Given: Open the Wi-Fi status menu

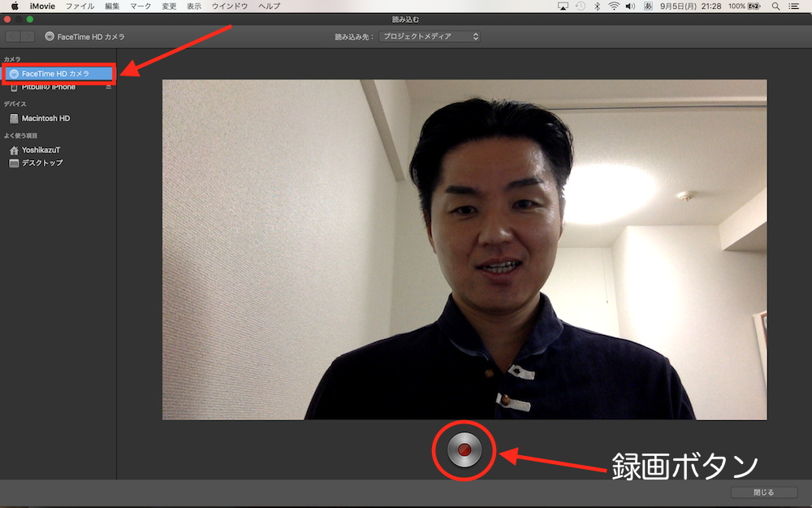Looking at the screenshot, I should pos(614,6).
